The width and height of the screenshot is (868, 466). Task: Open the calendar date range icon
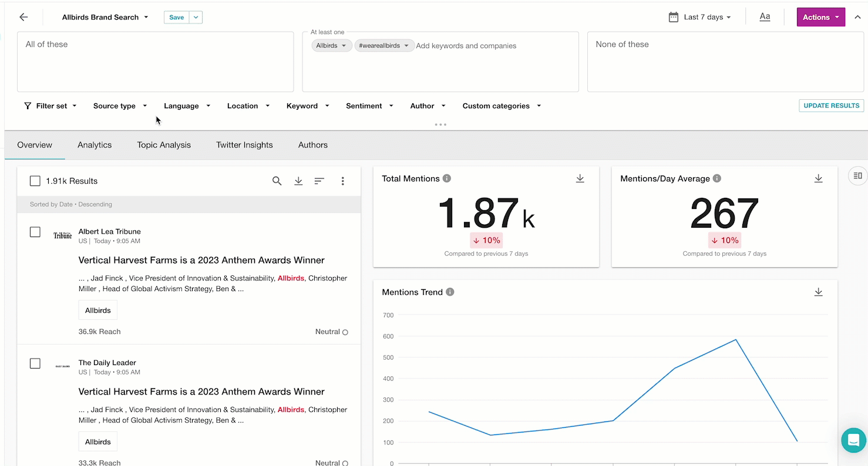pyautogui.click(x=674, y=17)
